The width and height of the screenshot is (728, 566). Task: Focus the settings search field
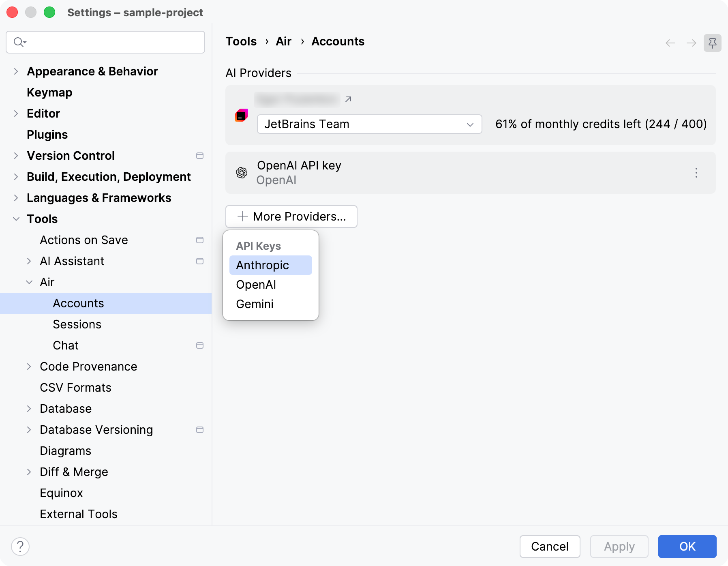[105, 42]
